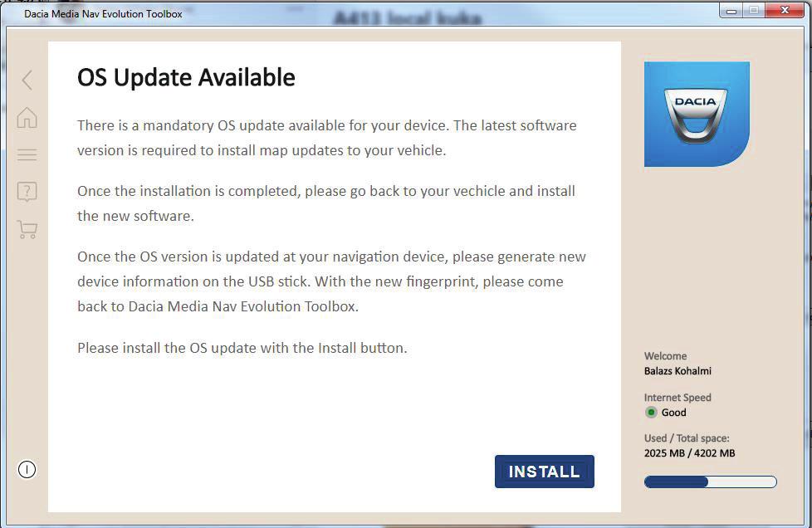Click the circular info icon at sidebar bottom
Screen dimensions: 812x528
27,470
